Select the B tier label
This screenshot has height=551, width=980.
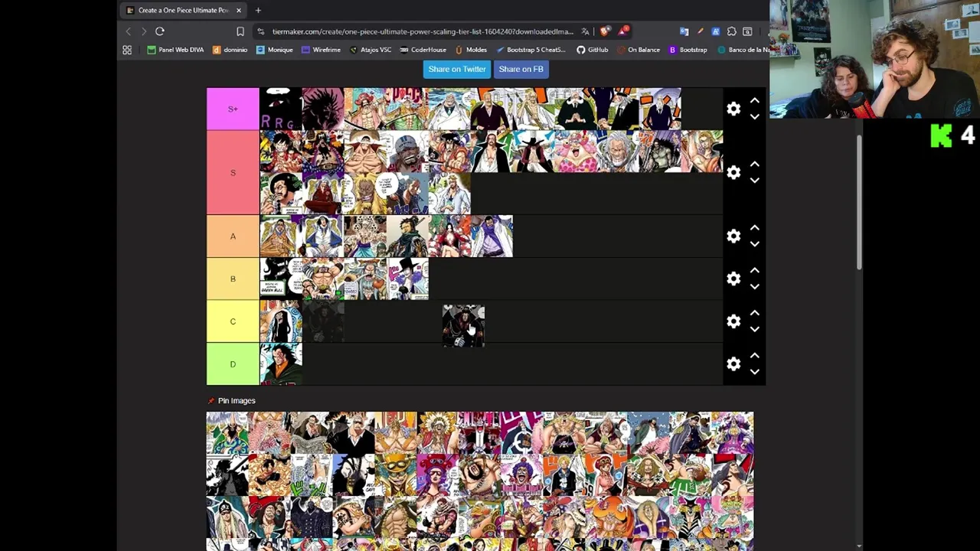point(233,279)
